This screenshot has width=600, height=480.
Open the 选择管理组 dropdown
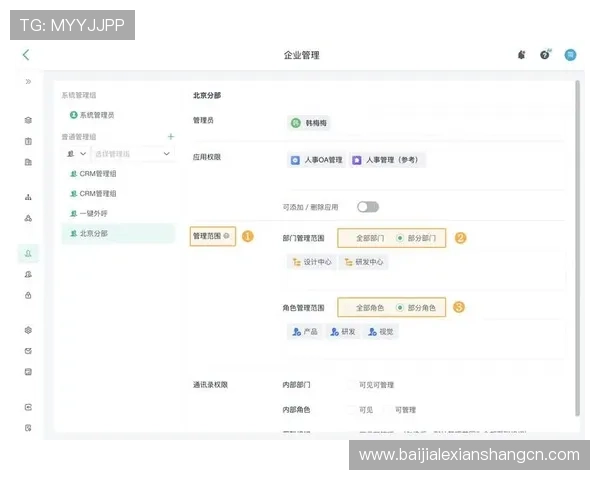[x=133, y=153]
